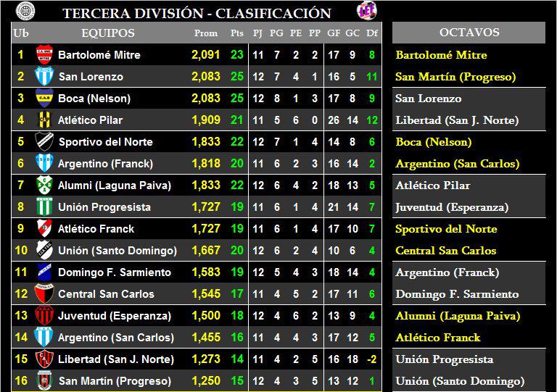Select the OCTAVOS header
Screen dimensions: 557x392
click(x=469, y=33)
